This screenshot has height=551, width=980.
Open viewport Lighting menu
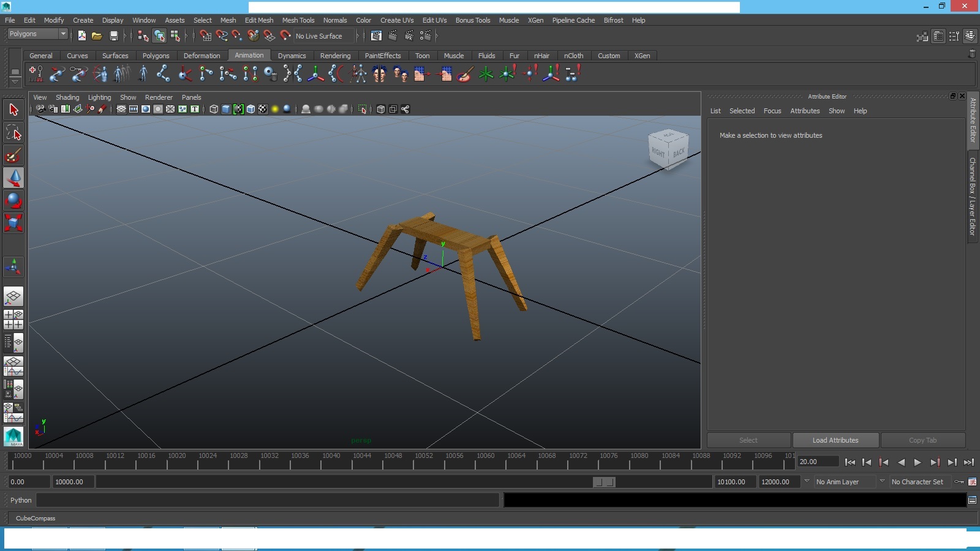(99, 97)
